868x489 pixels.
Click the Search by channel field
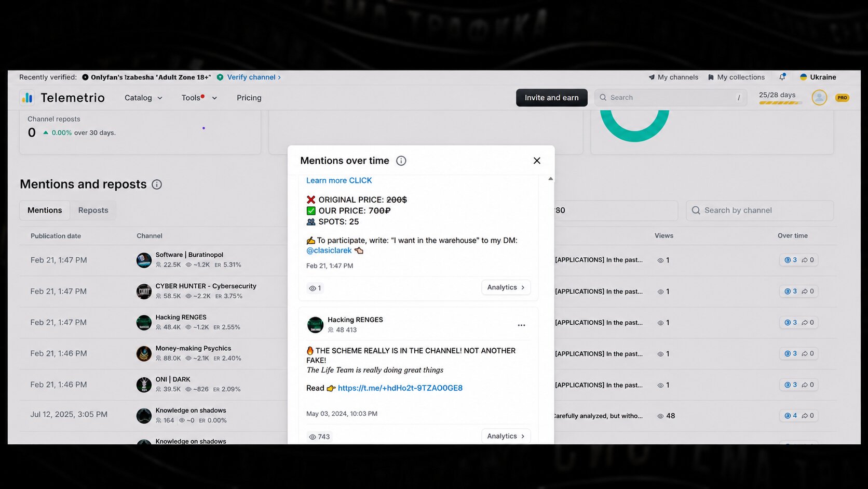(x=760, y=210)
